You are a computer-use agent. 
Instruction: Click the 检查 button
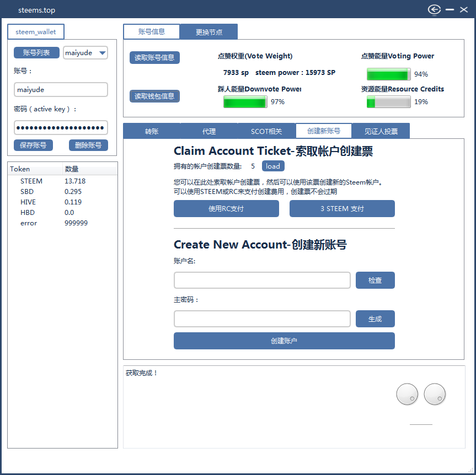(x=375, y=280)
